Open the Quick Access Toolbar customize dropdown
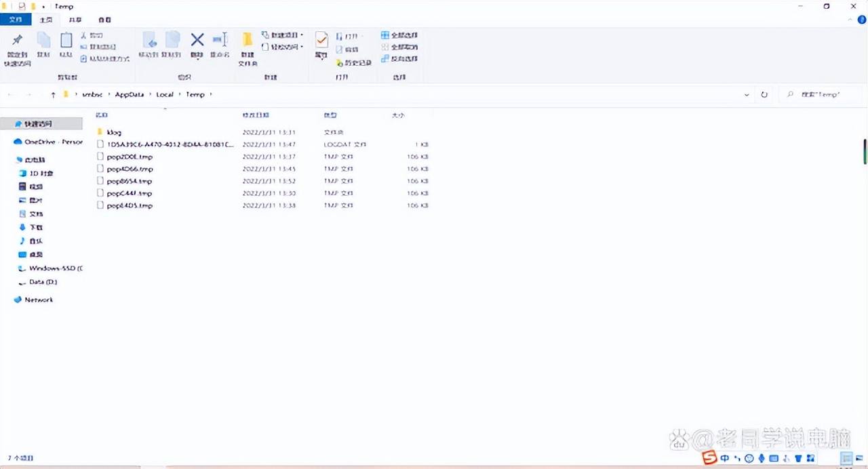 [44, 6]
